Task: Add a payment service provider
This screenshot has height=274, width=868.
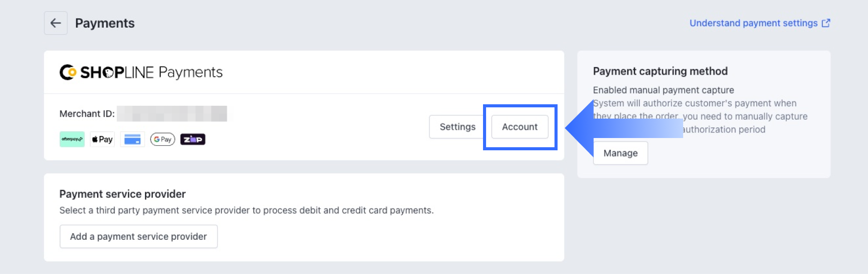Action: click(x=138, y=237)
